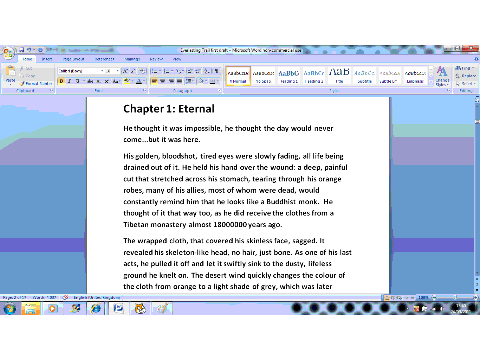480x360 pixels.
Task: Toggle underline formatting
Action: point(77,81)
